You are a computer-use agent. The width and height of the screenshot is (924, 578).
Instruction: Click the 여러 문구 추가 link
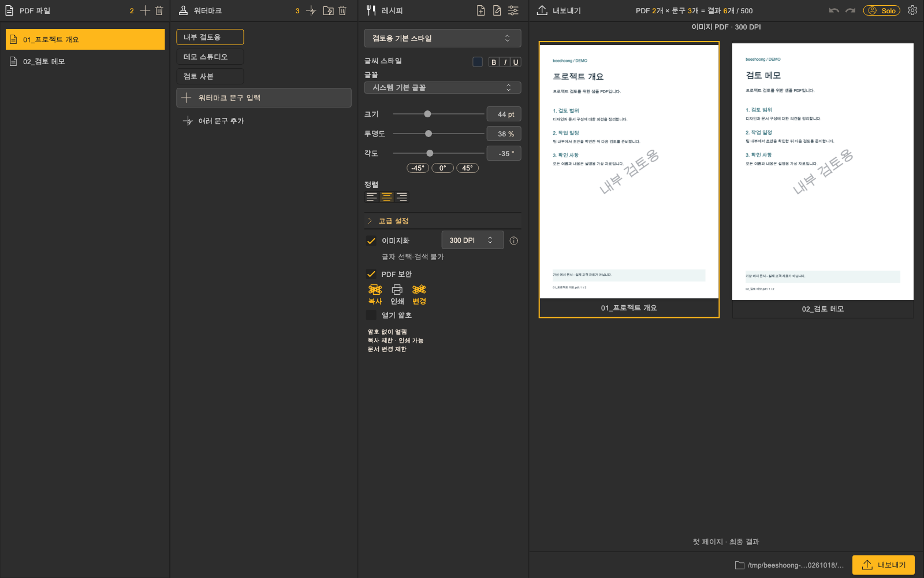tap(214, 121)
